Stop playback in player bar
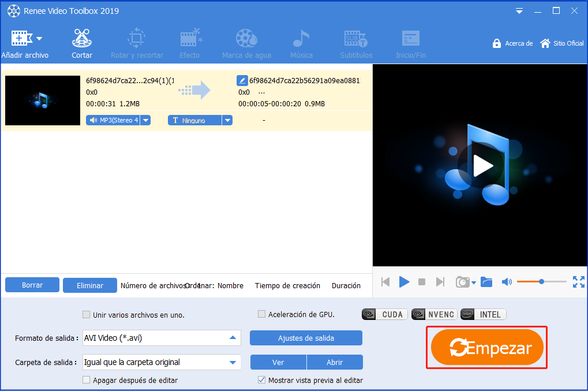This screenshot has height=391, width=588. [x=422, y=282]
